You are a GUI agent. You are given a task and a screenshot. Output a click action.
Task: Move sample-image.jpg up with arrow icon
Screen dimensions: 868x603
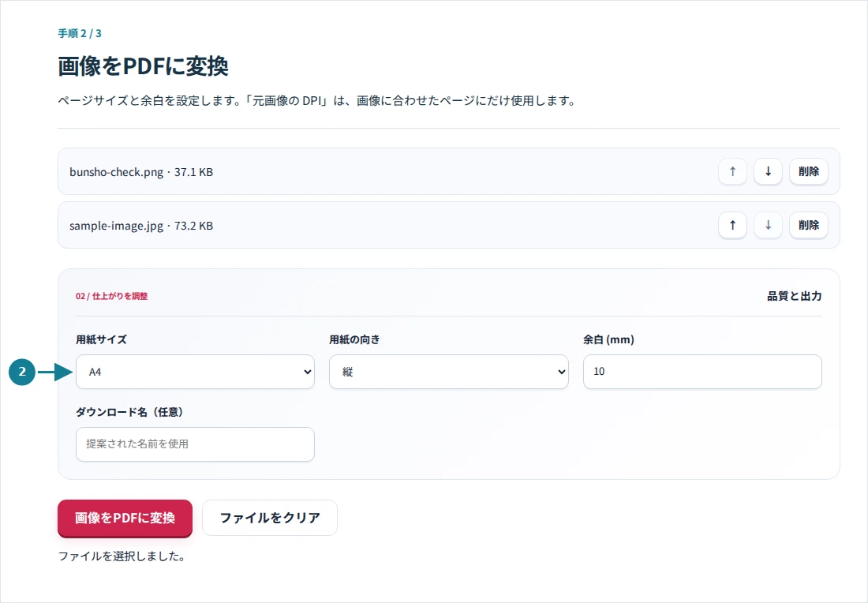pos(732,226)
